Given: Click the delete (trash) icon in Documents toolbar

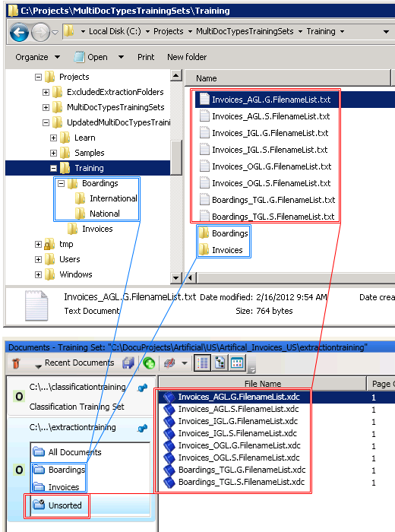Looking at the screenshot, I should click(16, 363).
